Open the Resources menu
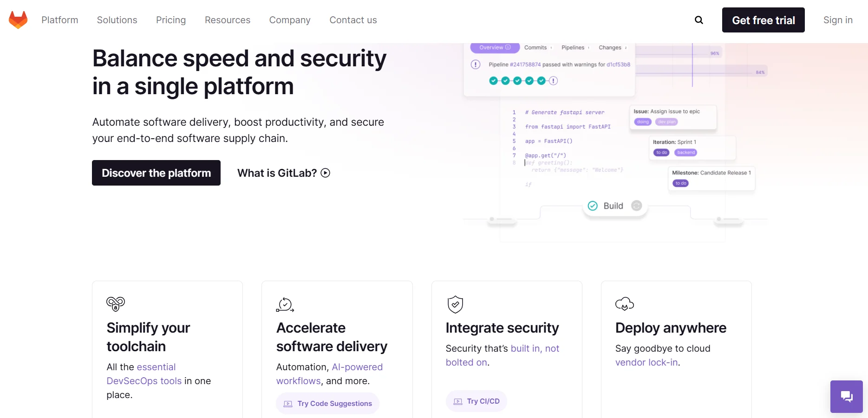Viewport: 868px width, 418px height. (x=228, y=20)
